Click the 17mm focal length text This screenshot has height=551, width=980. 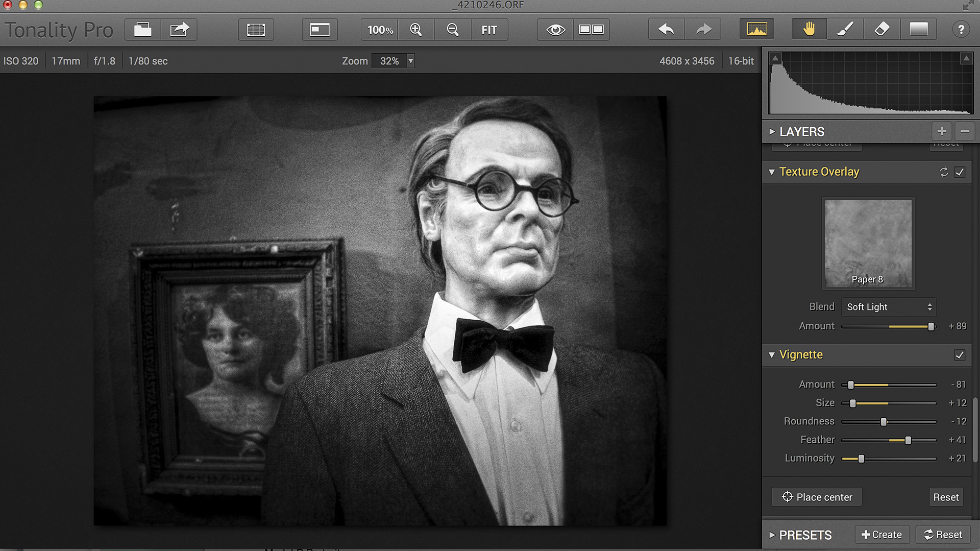point(66,61)
